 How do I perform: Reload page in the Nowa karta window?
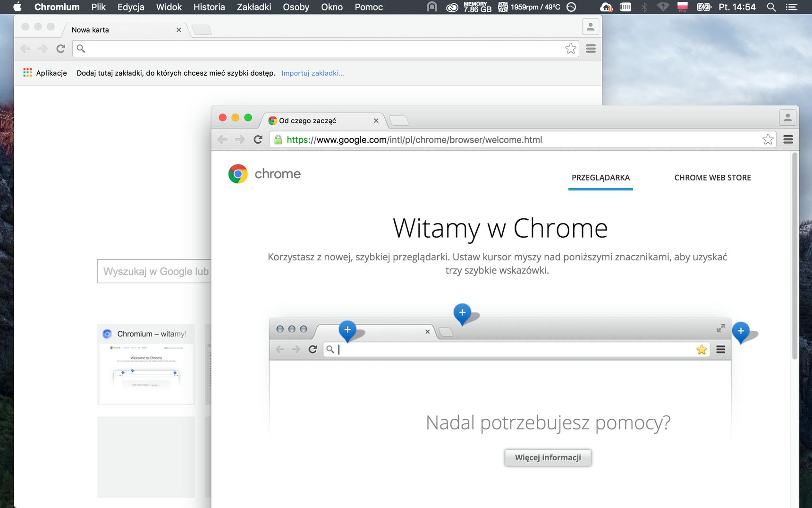tap(60, 48)
